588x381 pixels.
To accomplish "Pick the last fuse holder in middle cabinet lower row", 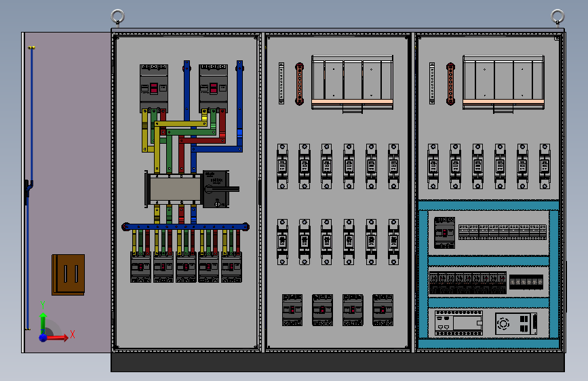I will click(393, 242).
